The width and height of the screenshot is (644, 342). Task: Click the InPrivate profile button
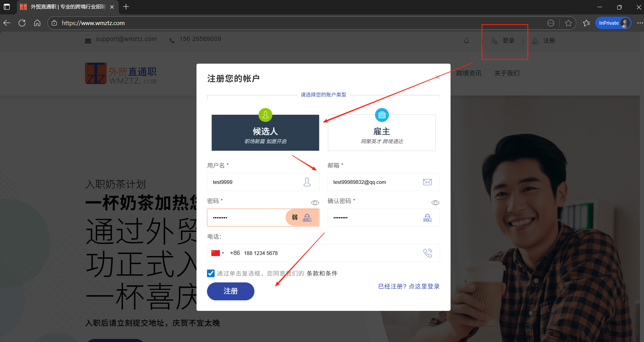click(x=613, y=23)
